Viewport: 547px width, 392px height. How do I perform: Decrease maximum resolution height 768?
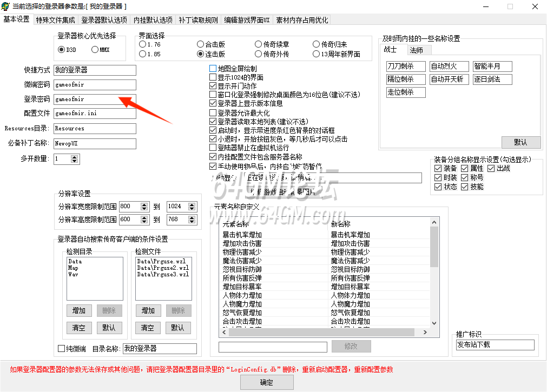(192, 222)
